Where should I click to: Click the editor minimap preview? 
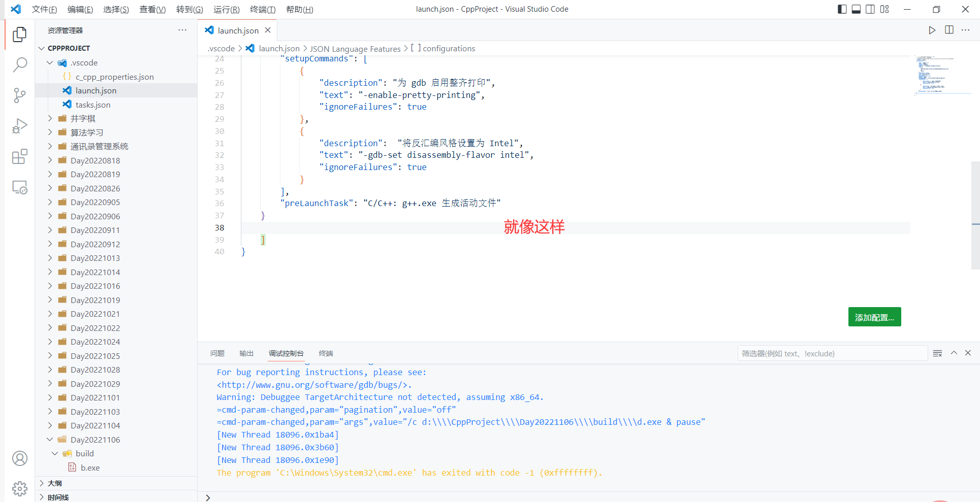click(x=942, y=75)
